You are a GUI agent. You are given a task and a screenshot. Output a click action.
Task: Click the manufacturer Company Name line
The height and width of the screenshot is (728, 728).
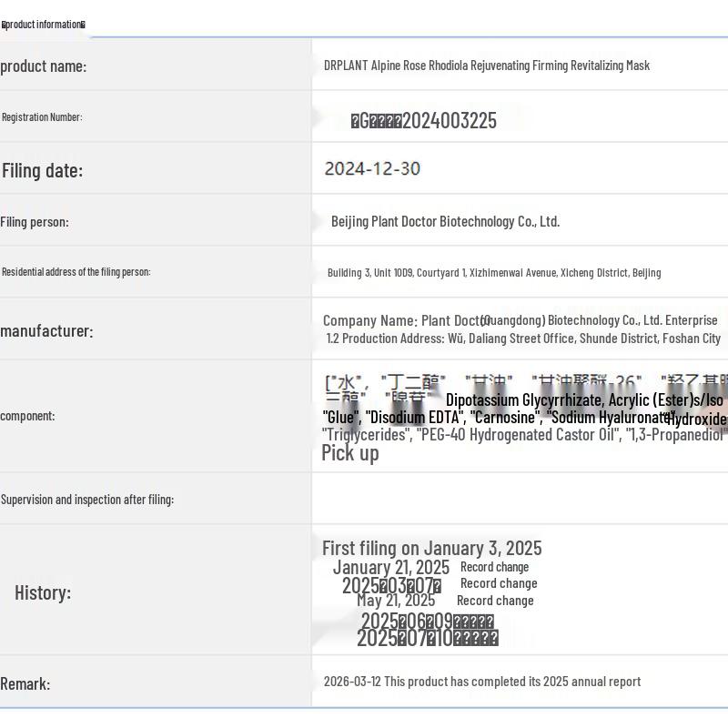pyautogui.click(x=520, y=320)
